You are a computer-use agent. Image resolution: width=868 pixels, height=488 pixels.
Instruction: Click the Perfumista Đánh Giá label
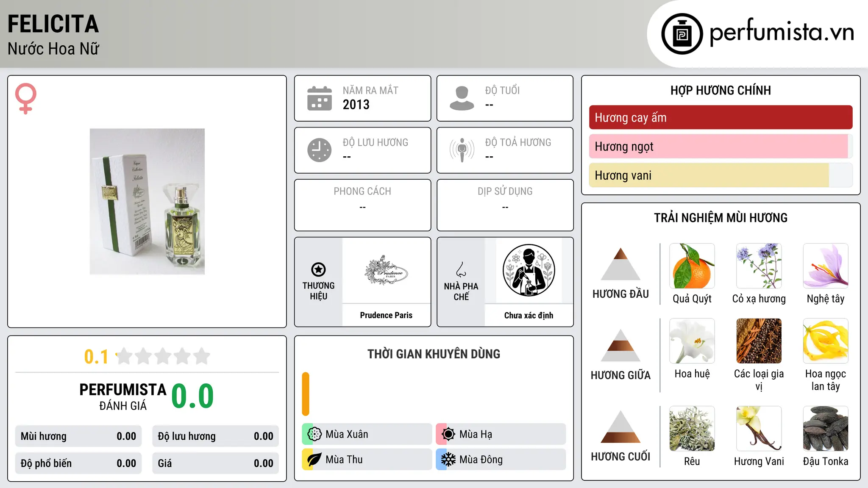tap(123, 396)
